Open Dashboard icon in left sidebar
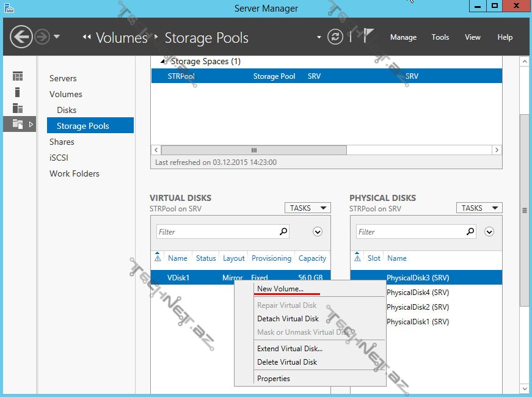Viewport: 532px width, 397px height. [18, 76]
